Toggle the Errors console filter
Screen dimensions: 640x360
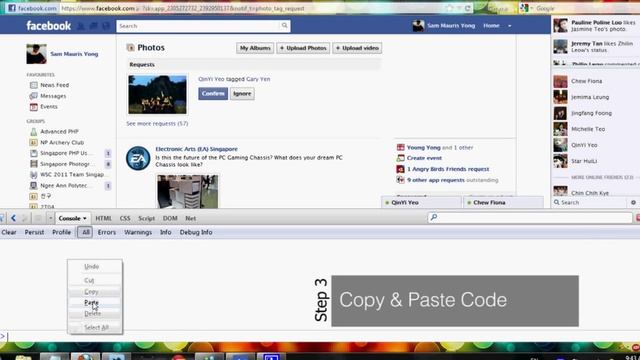pos(107,232)
